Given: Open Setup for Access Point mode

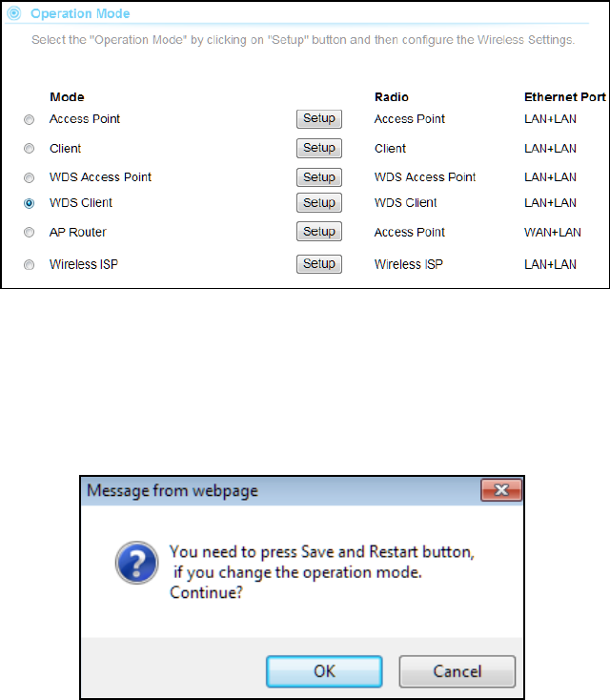Looking at the screenshot, I should 319,119.
